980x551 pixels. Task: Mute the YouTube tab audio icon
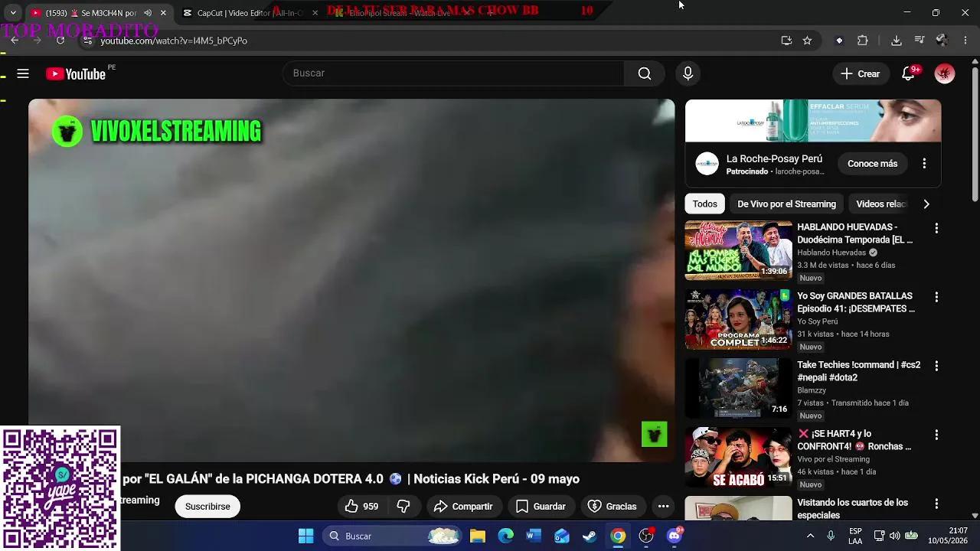coord(148,13)
